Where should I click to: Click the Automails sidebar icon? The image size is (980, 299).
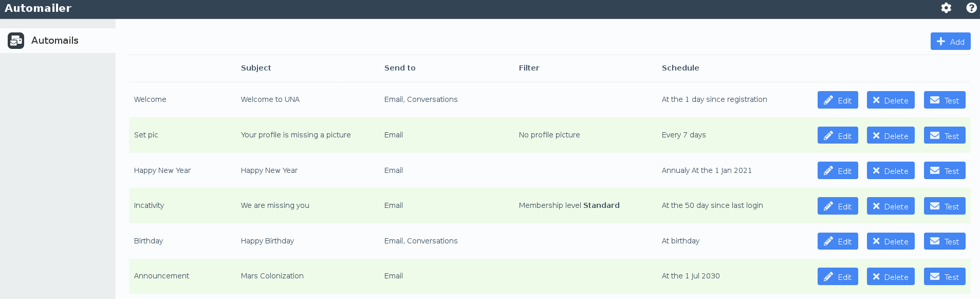click(x=16, y=41)
